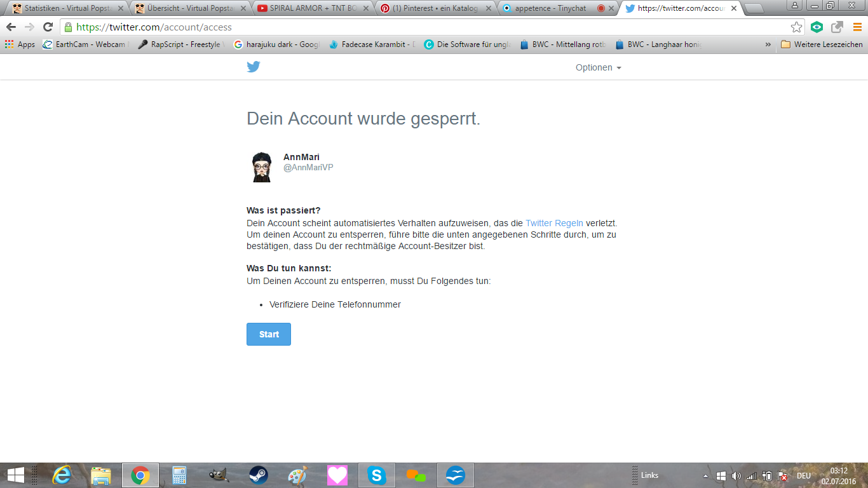Click the Windows flag tray icon
Image resolution: width=868 pixels, height=488 pixels.
(721, 475)
